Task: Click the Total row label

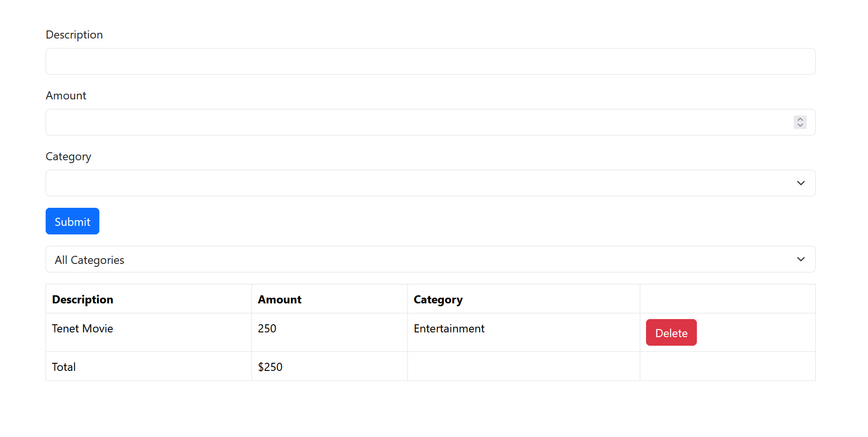Action: pos(63,367)
